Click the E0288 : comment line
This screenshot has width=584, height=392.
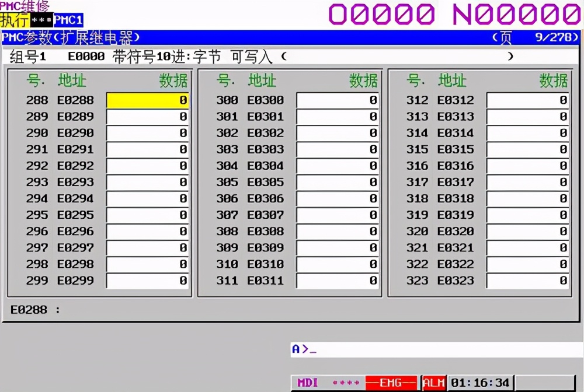35,310
